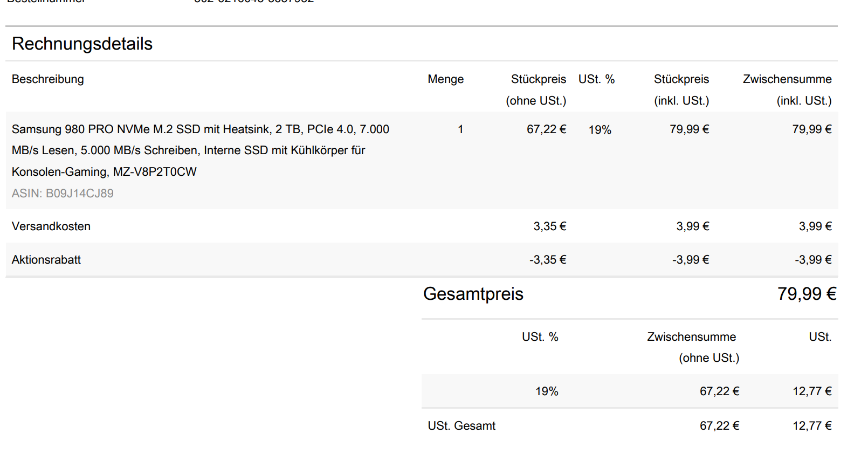Select the 19% tax rate in the product row
Screen dimensions: 868x468
[600, 130]
